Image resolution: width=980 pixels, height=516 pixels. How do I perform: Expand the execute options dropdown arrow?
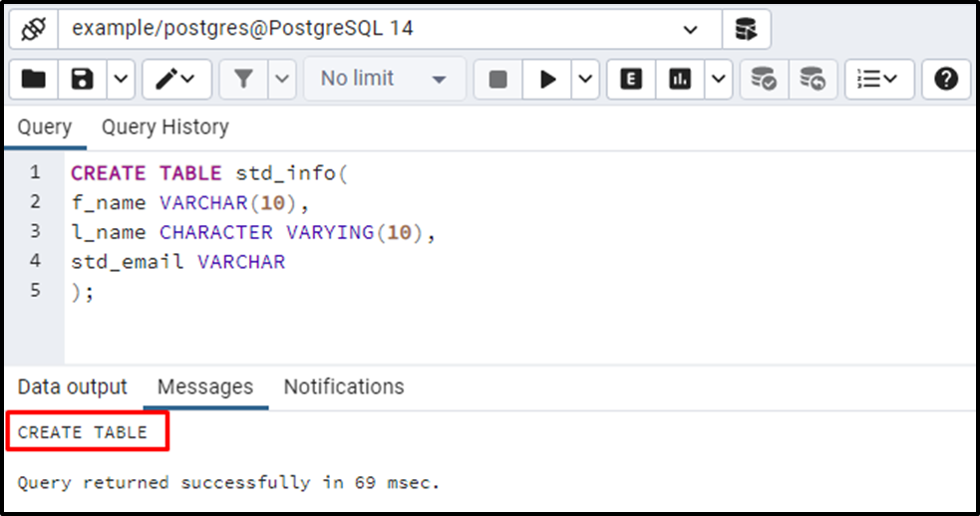tap(585, 80)
